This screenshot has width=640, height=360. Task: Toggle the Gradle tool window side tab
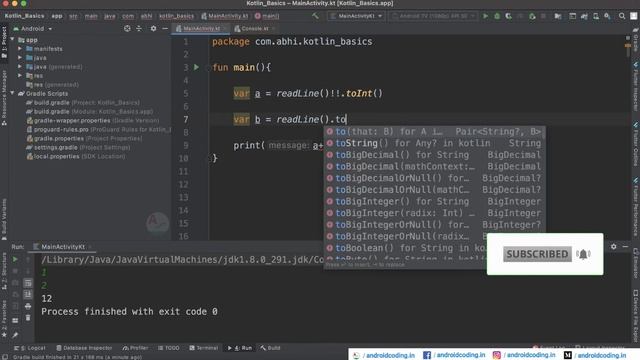636,40
